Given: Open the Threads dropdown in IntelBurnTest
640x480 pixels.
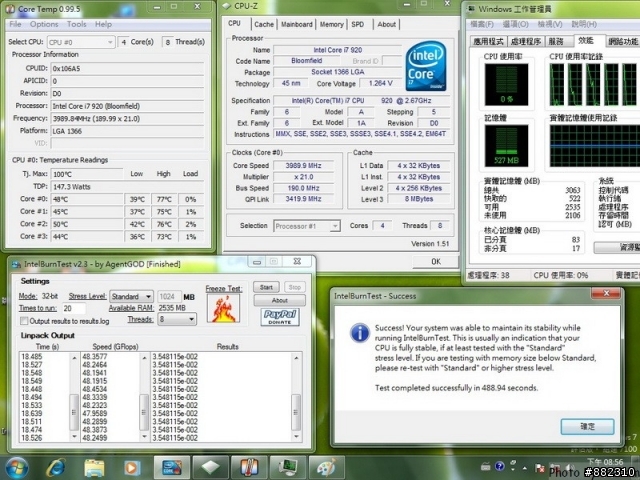Looking at the screenshot, I should pyautogui.click(x=177, y=319).
